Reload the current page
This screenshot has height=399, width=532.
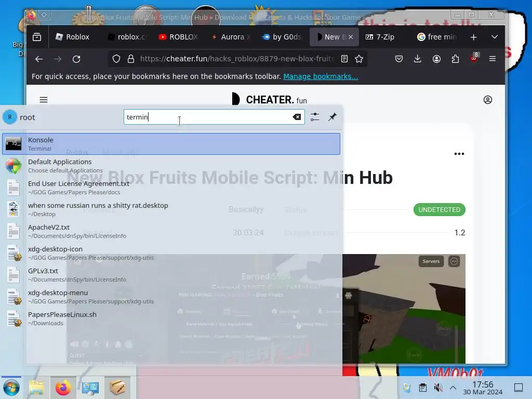(x=77, y=59)
